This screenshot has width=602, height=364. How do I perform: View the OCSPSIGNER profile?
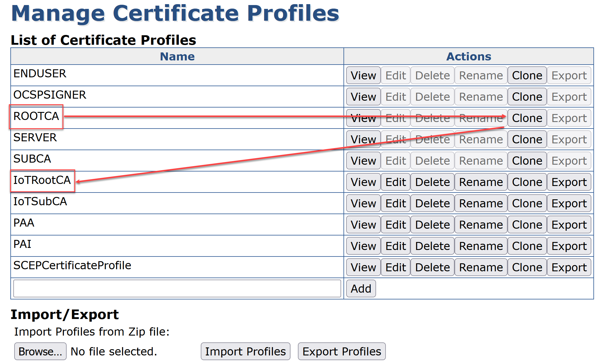click(363, 97)
